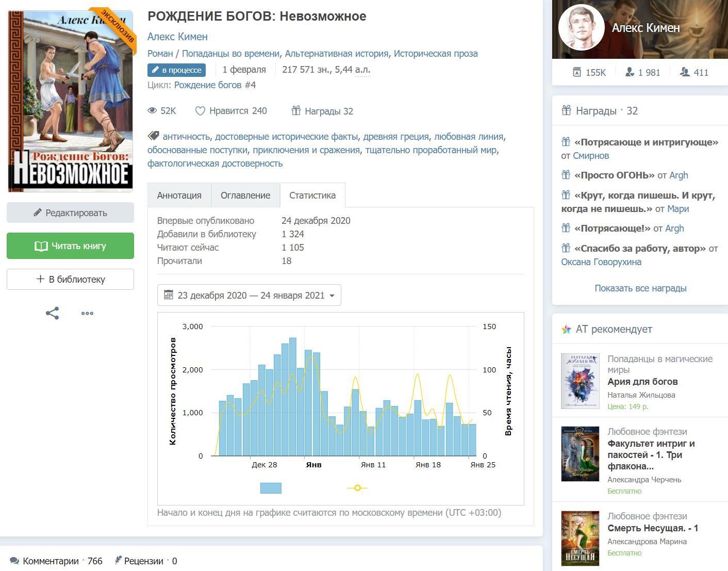Screen dimensions: 728x571
Task: Switch to the Аннотация tab
Action: [179, 195]
